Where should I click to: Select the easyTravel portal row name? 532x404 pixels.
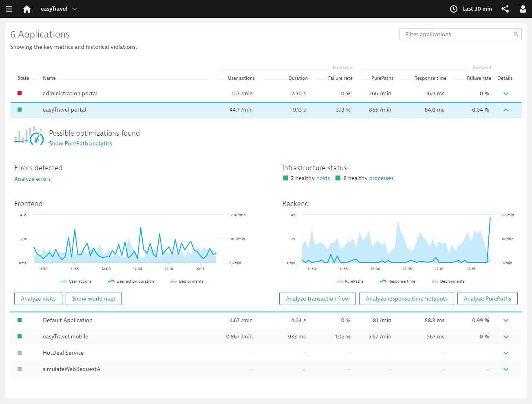tap(64, 110)
